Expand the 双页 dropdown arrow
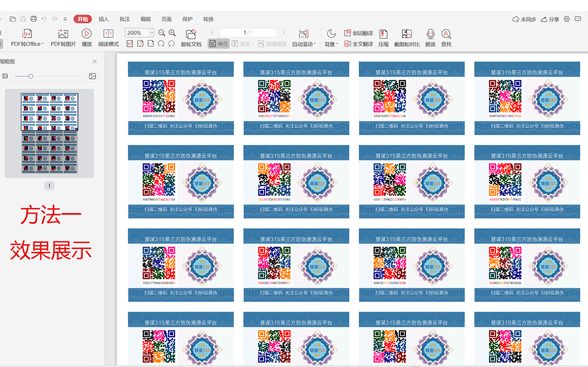588x367 pixels. [x=253, y=44]
